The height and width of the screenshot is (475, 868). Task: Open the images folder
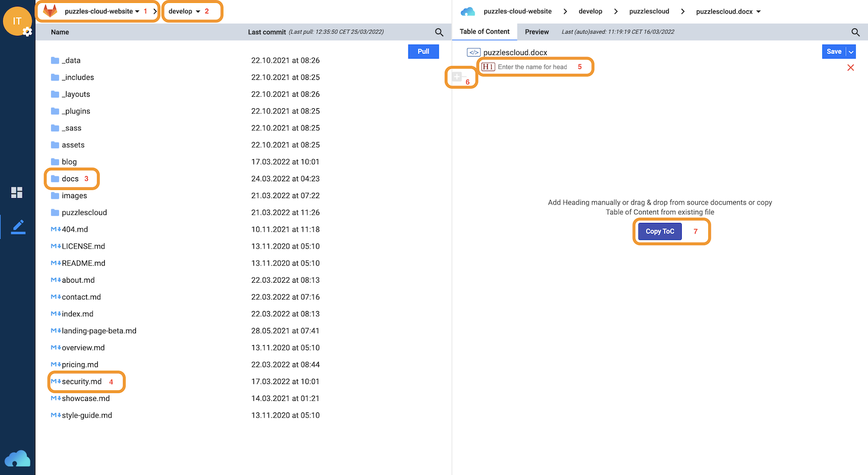click(68, 195)
